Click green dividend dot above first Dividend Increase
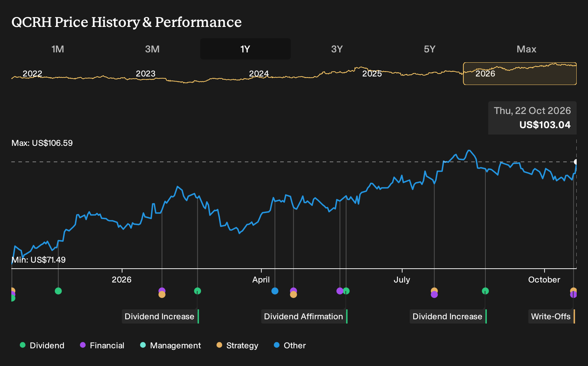Screen dimensions: 588x366 point(197,291)
